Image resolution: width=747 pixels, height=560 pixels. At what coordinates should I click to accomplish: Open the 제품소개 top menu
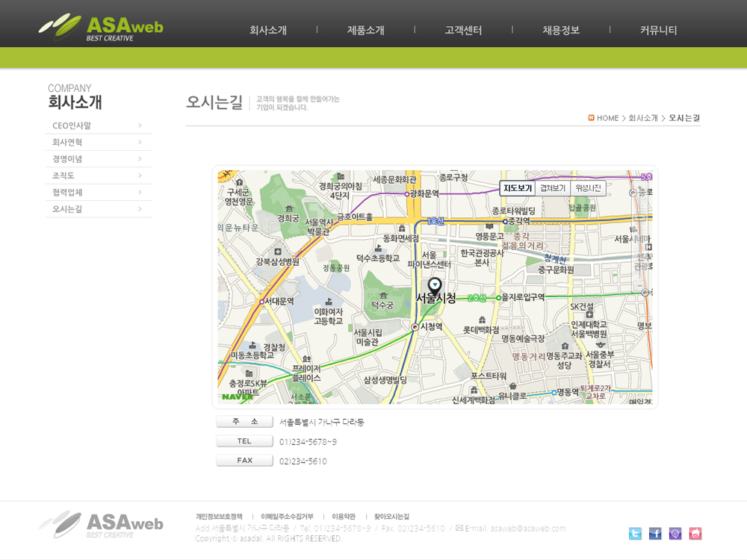click(x=365, y=31)
